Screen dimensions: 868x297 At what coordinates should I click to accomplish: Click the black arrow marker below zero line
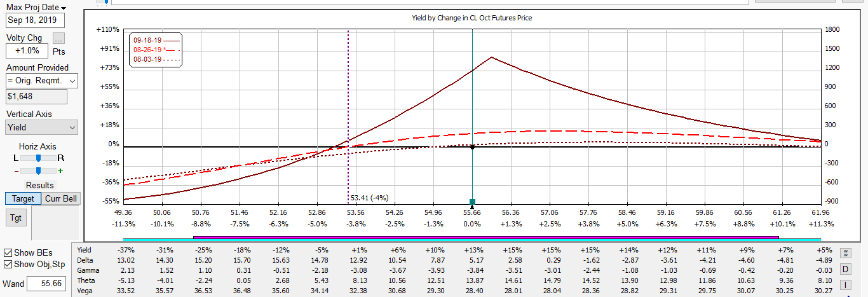click(x=472, y=207)
